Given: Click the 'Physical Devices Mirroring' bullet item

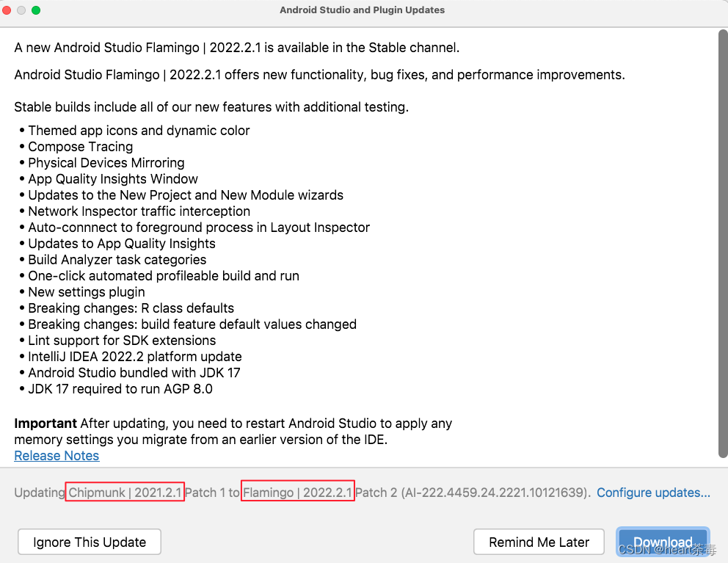Looking at the screenshot, I should (106, 163).
